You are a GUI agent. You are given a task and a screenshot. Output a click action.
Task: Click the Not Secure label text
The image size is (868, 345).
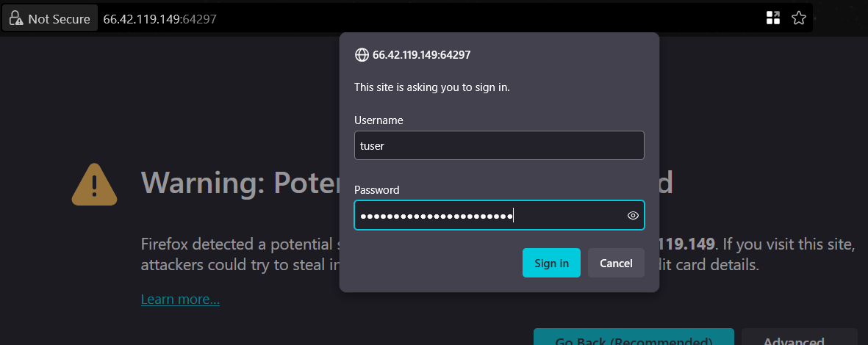(59, 19)
